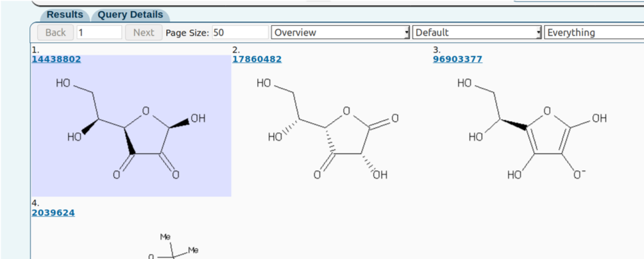The image size is (644, 259).
Task: Open the Query Details tab
Action: click(130, 15)
